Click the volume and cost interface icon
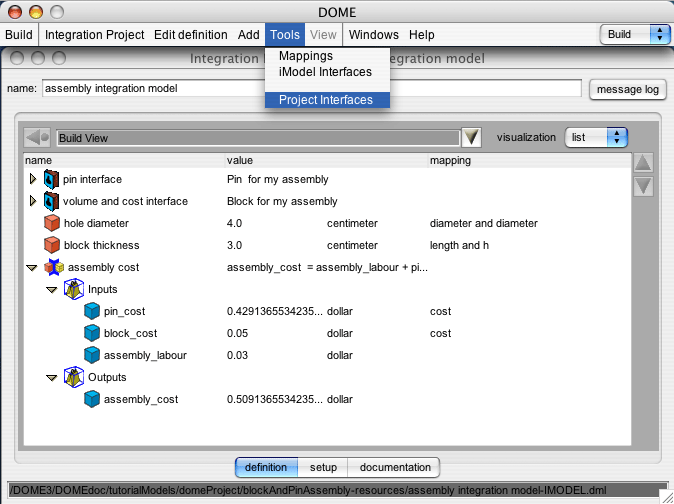 (x=51, y=201)
